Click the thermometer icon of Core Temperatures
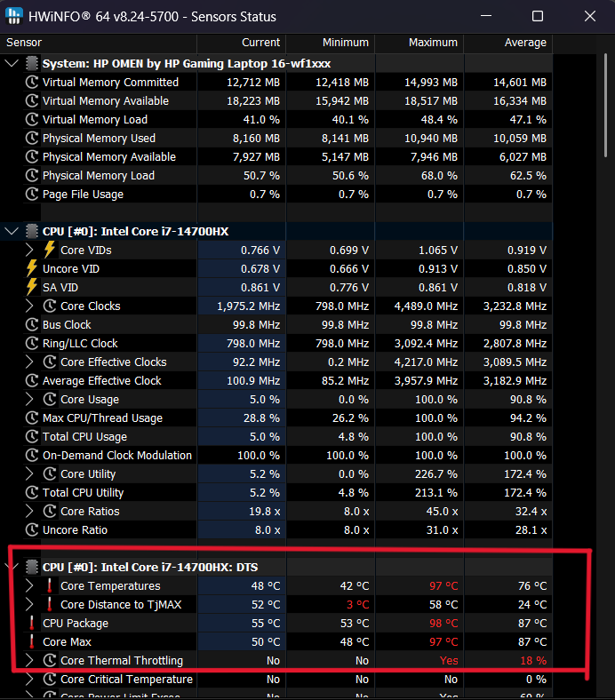615x700 pixels. point(50,585)
